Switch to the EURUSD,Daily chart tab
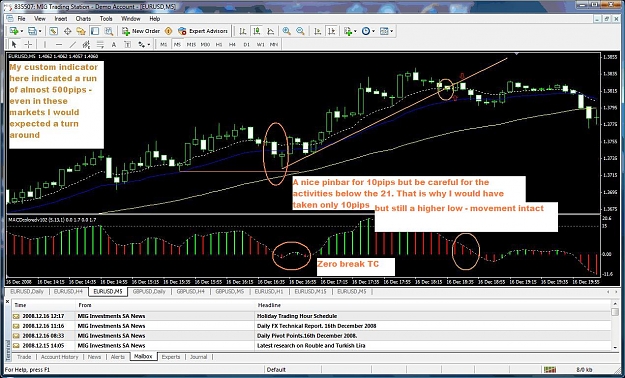Image resolution: width=625 pixels, height=378 pixels. point(27,292)
